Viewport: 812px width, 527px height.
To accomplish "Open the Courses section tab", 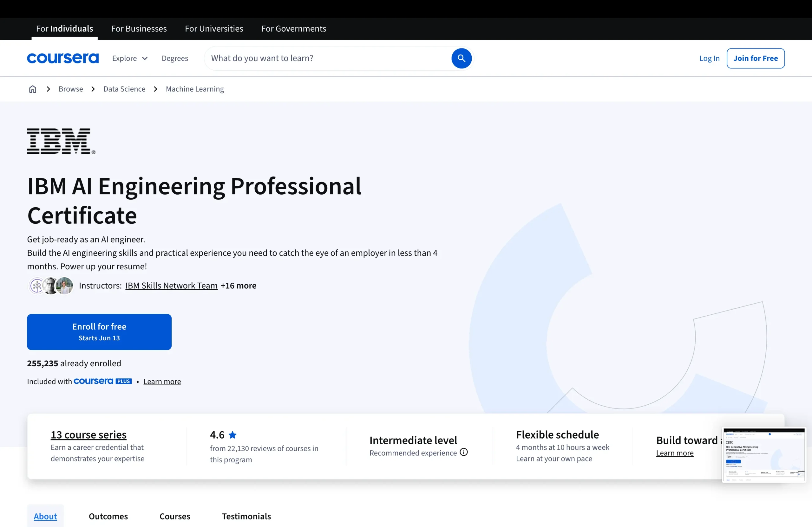I will coord(175,516).
